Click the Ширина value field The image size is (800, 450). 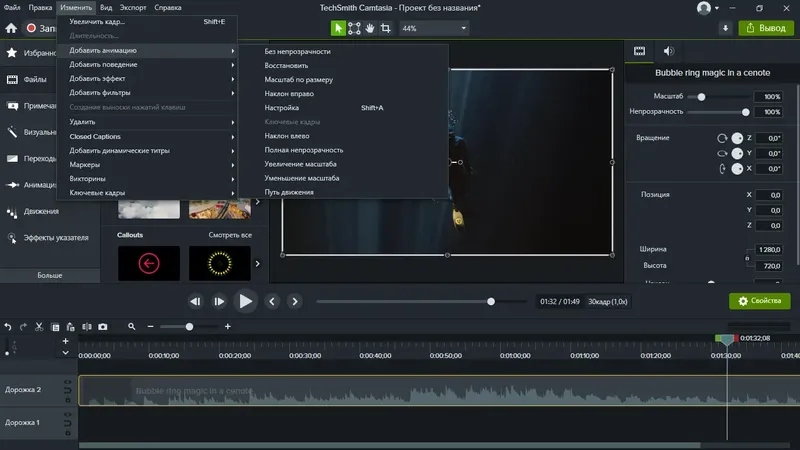(x=769, y=249)
